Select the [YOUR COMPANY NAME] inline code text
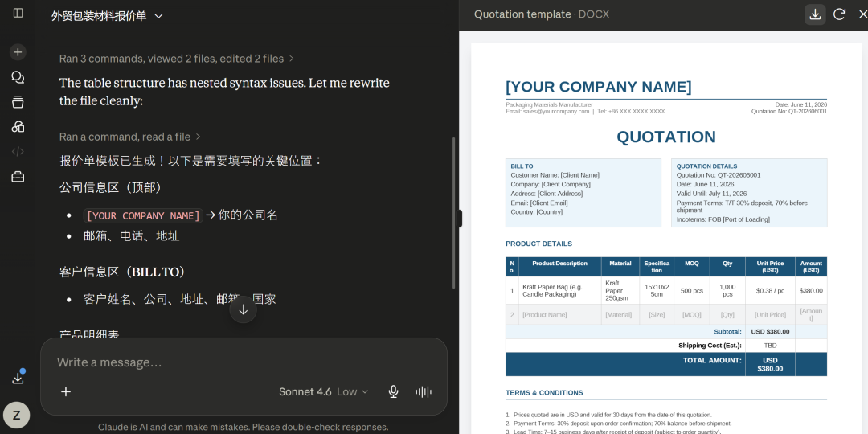868x434 pixels. (143, 216)
